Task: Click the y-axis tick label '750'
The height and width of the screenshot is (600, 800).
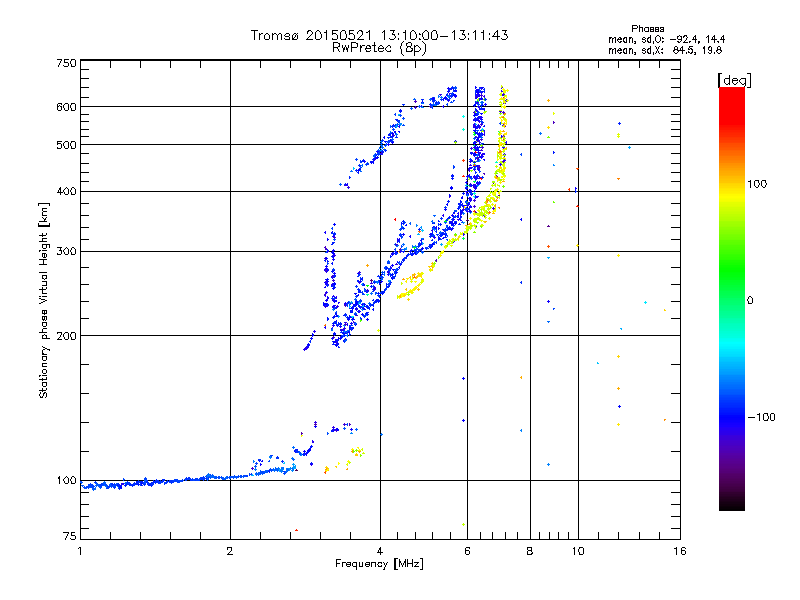Action: (66, 63)
